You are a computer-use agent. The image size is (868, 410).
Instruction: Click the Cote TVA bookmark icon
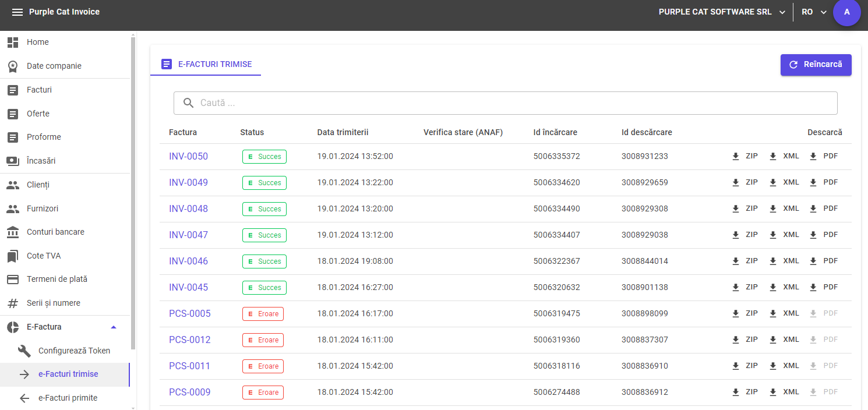click(x=13, y=256)
